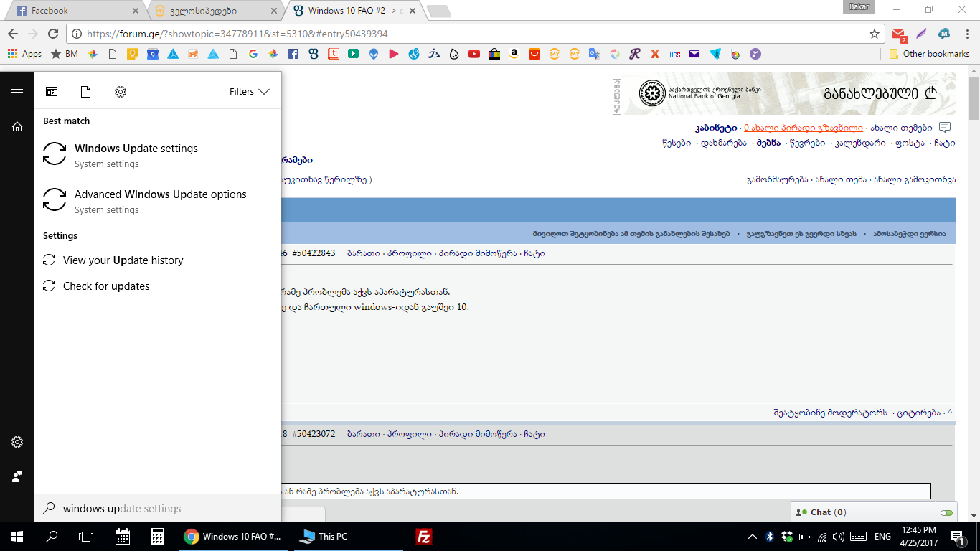The width and height of the screenshot is (980, 551).
Task: Open the hamburger menu in search panel
Action: click(x=17, y=92)
